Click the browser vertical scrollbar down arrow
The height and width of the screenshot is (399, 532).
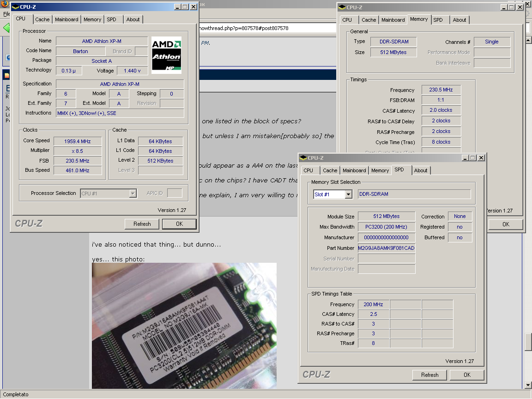pos(528,385)
